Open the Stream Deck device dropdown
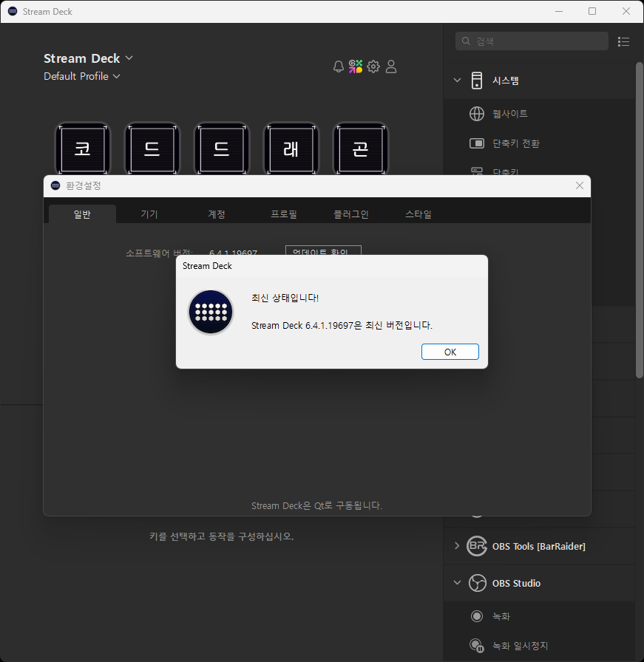The image size is (644, 662). coord(88,58)
